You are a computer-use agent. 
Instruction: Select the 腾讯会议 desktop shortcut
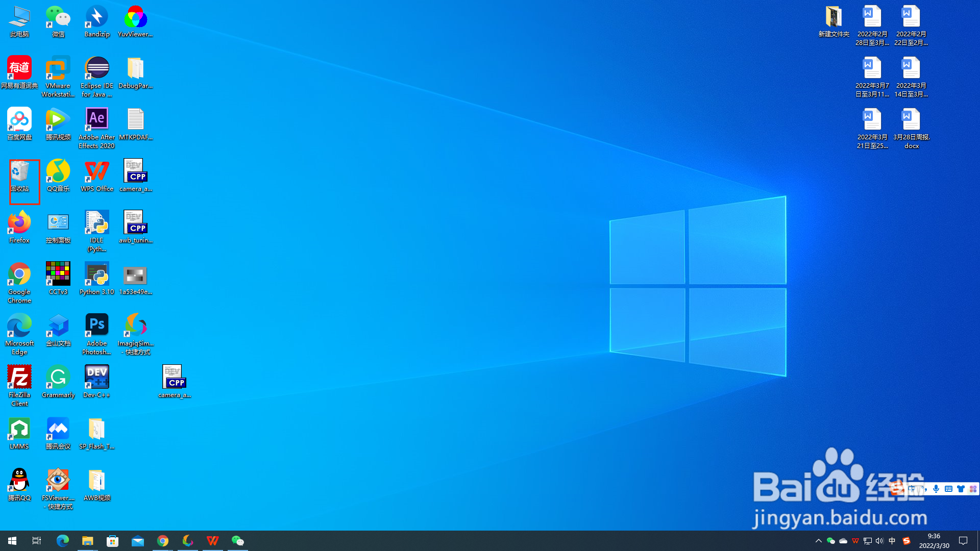(58, 434)
